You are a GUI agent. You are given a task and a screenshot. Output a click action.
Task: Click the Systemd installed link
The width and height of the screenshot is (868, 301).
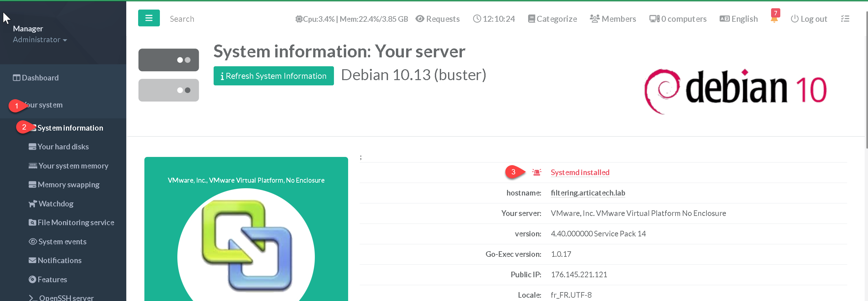pos(580,172)
